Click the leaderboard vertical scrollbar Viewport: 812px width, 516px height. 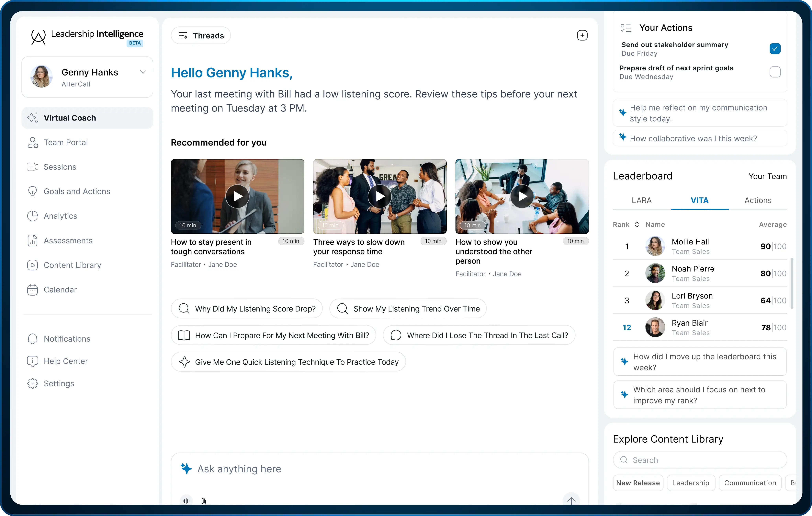pyautogui.click(x=792, y=283)
